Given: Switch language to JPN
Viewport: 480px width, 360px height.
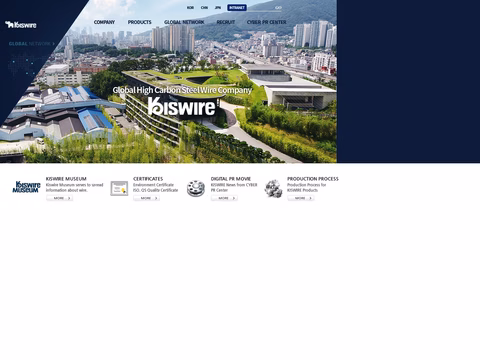Looking at the screenshot, I should (x=218, y=8).
